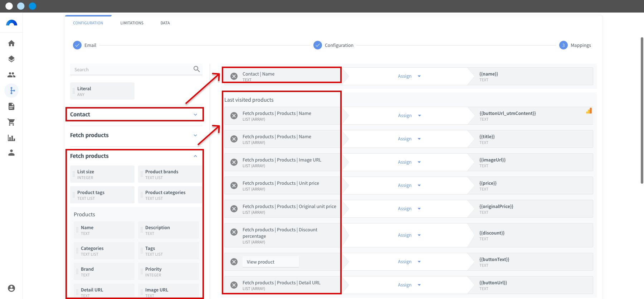Select the Product tags item

[x=102, y=195]
